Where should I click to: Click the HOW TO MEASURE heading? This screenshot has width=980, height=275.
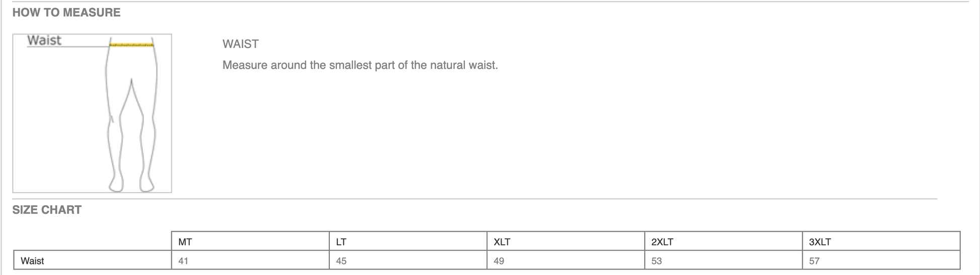click(x=66, y=13)
